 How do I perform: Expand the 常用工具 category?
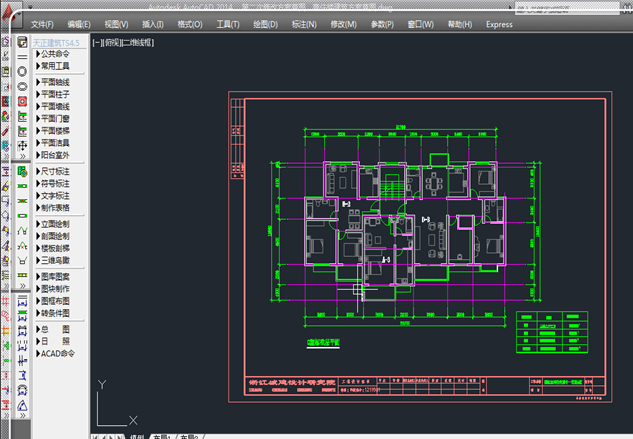(53, 66)
